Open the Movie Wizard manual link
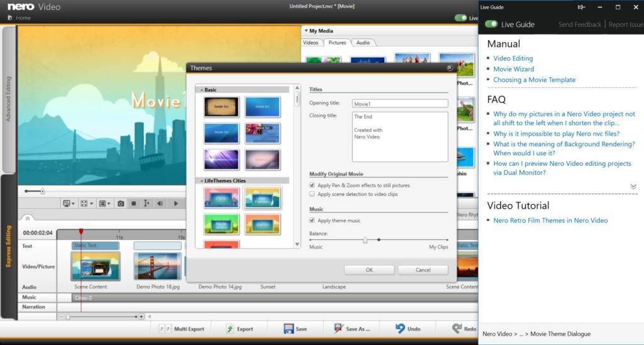The width and height of the screenshot is (644, 345). (x=513, y=69)
